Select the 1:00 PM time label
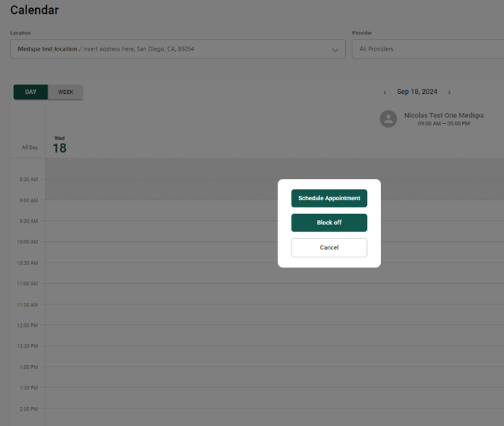 [x=29, y=367]
